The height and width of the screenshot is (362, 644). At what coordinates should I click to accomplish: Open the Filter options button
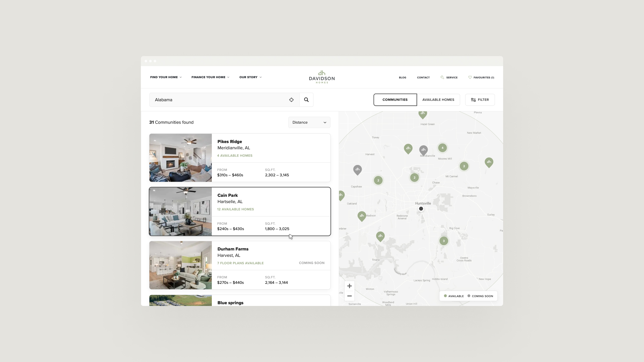click(480, 100)
